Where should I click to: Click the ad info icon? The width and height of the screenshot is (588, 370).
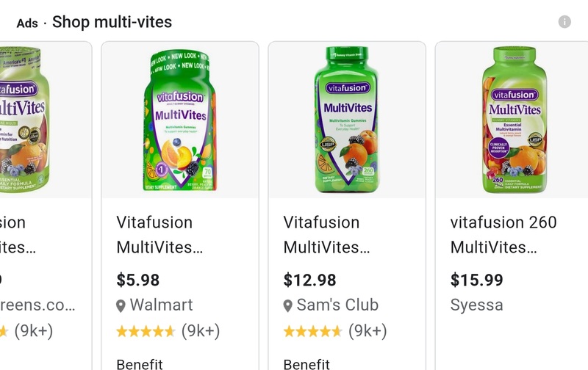click(564, 22)
